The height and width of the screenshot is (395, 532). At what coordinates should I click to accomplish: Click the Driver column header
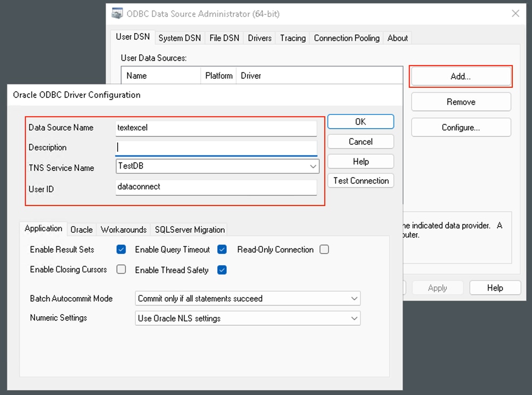pos(320,76)
